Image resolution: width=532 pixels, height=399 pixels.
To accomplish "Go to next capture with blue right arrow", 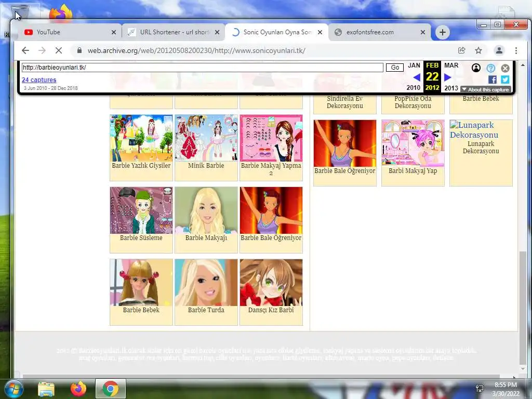I will click(447, 77).
